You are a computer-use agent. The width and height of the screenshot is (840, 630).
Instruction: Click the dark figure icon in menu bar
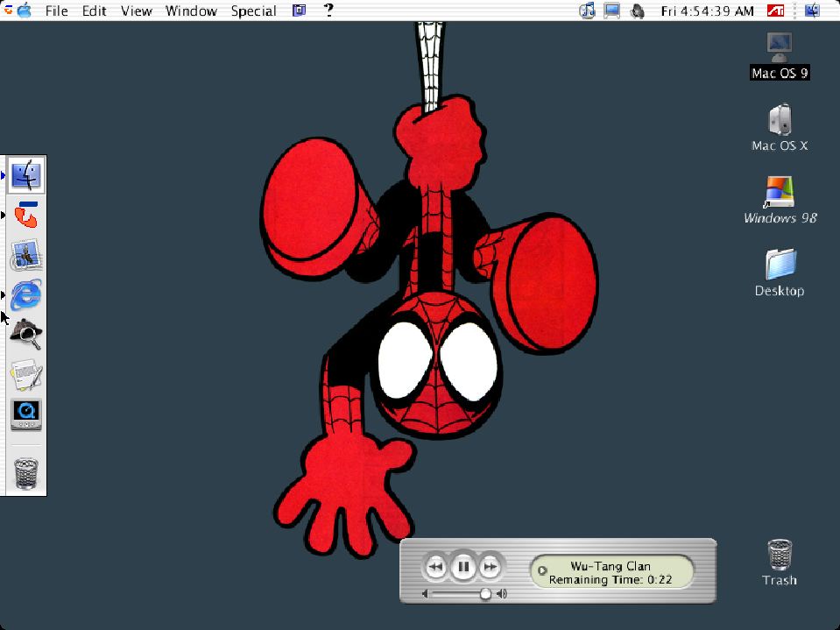[x=638, y=11]
